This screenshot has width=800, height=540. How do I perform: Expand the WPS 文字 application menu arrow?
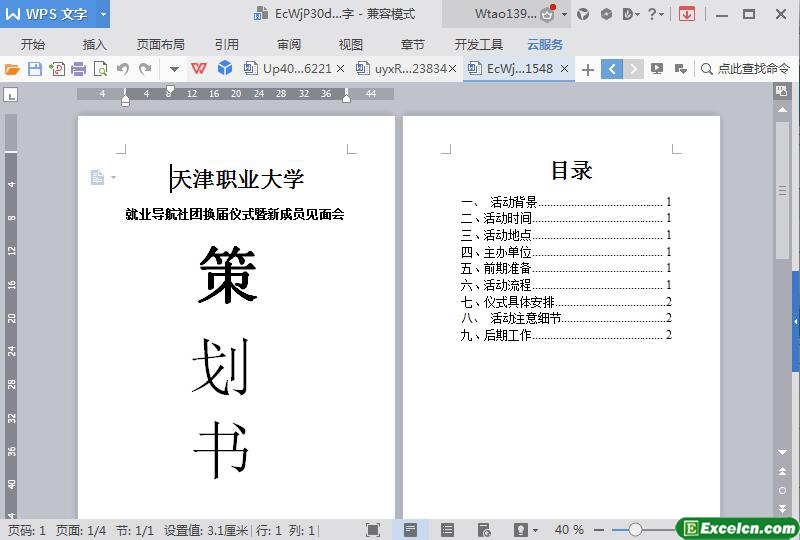[x=103, y=15]
